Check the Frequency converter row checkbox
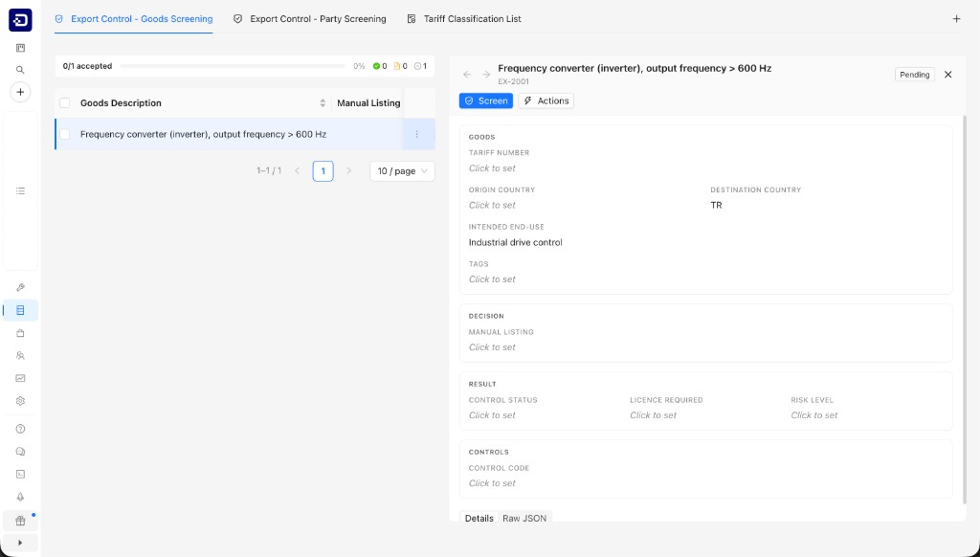Viewport: 980px width, 557px height. point(64,134)
